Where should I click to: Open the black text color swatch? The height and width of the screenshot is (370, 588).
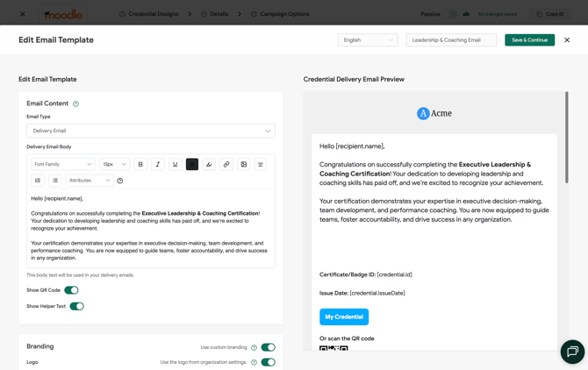click(192, 165)
